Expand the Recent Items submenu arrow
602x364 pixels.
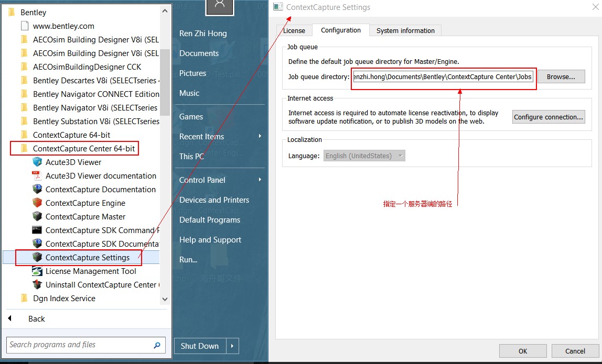[x=260, y=136]
